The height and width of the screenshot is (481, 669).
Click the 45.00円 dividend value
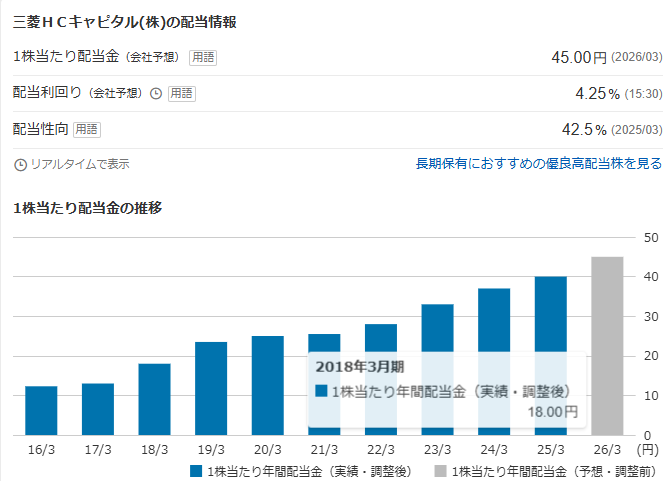pyautogui.click(x=579, y=57)
